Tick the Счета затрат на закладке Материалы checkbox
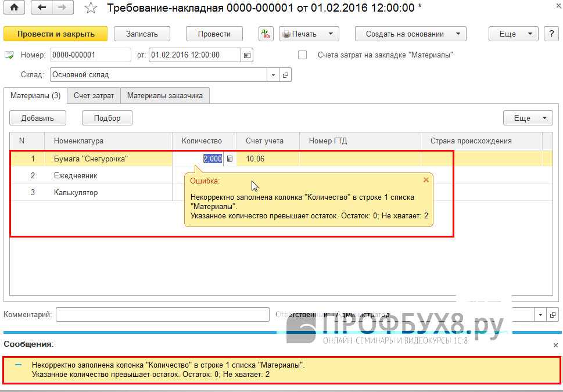The height and width of the screenshot is (392, 563). (303, 55)
